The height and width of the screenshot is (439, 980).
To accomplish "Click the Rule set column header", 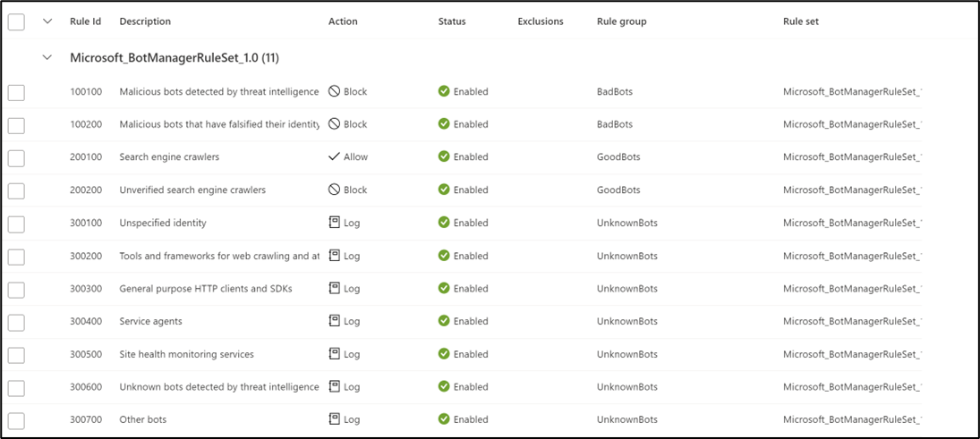I will (x=801, y=21).
